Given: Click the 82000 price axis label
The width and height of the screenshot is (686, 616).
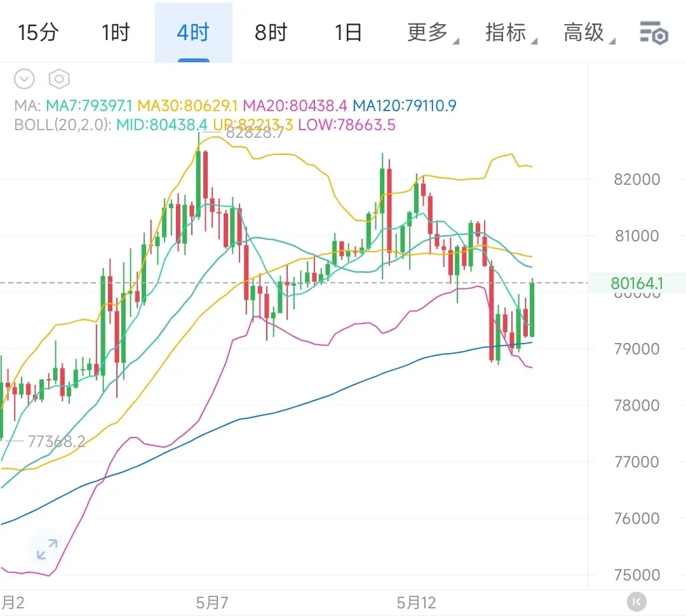Looking at the screenshot, I should [x=637, y=179].
